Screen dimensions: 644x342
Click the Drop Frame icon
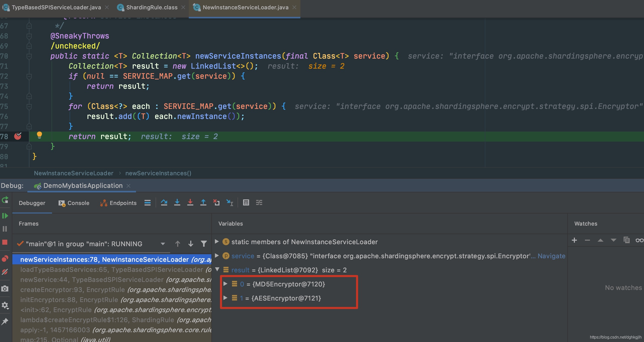click(x=216, y=202)
